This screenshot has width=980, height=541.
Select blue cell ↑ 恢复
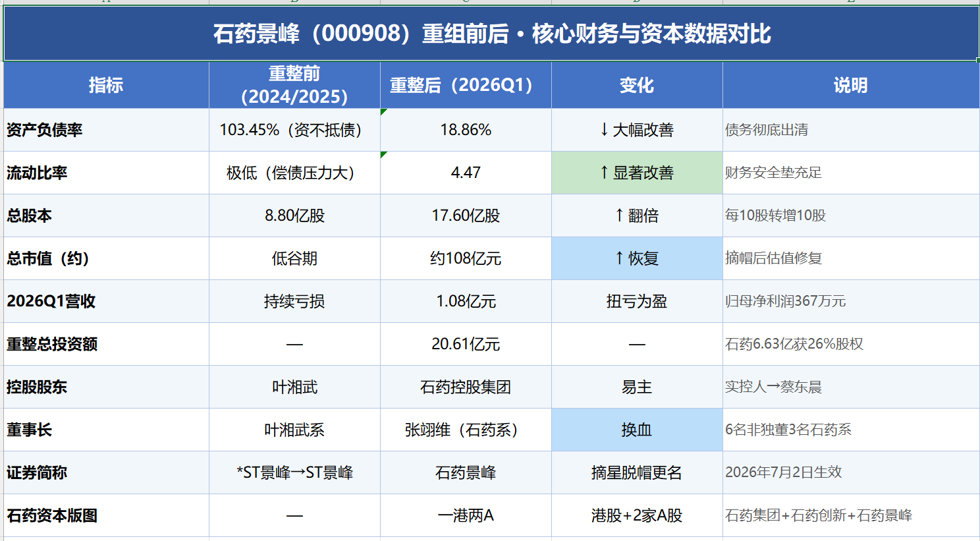coord(637,258)
